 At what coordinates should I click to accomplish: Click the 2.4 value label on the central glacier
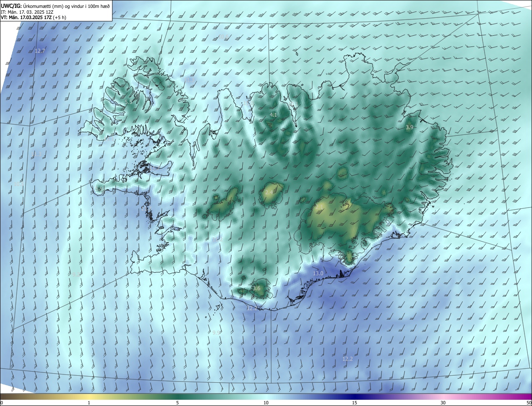[x=269, y=193]
